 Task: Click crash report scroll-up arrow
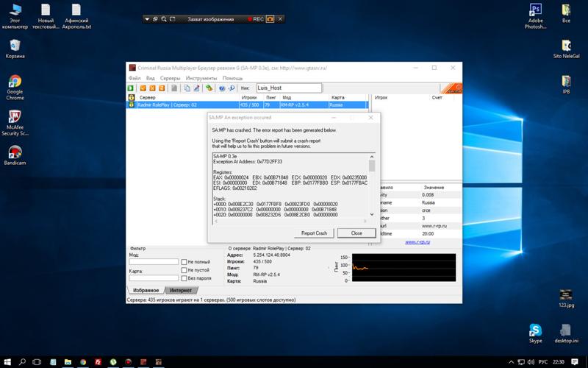click(372, 157)
